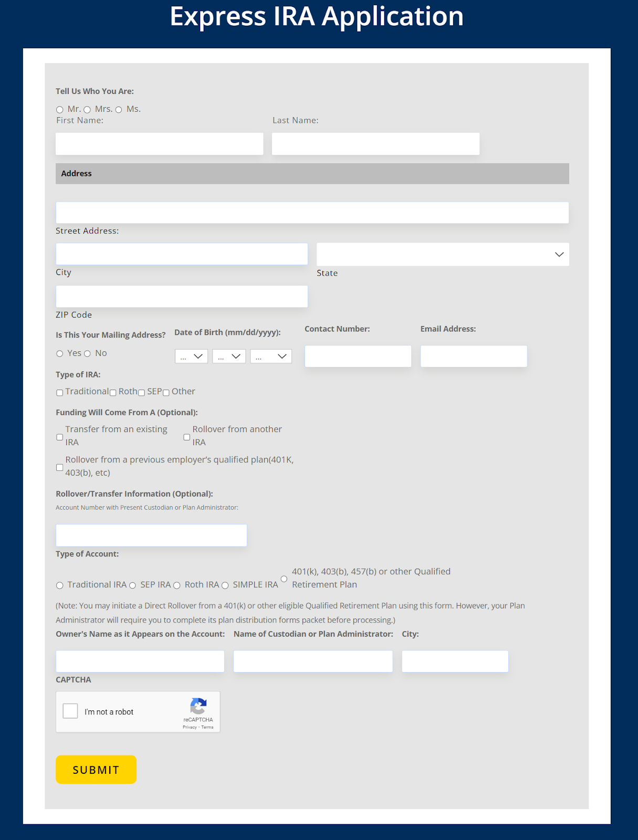Select SIMPLE IRA account type radio
The width and height of the screenshot is (638, 840).
click(225, 585)
